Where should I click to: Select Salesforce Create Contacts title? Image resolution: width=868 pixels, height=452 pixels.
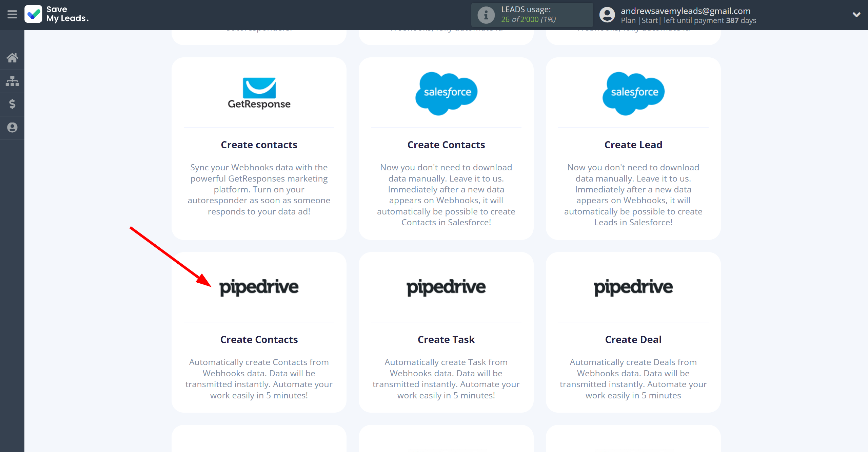click(x=446, y=145)
